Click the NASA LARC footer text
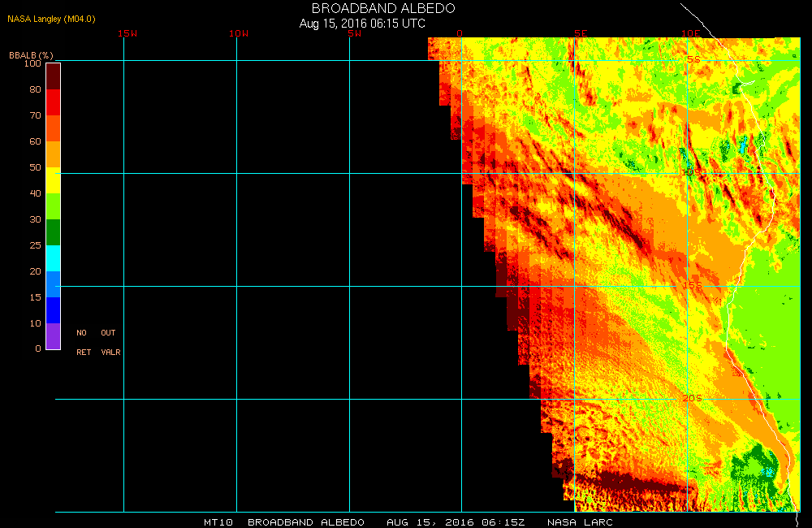The image size is (812, 528). [580, 522]
